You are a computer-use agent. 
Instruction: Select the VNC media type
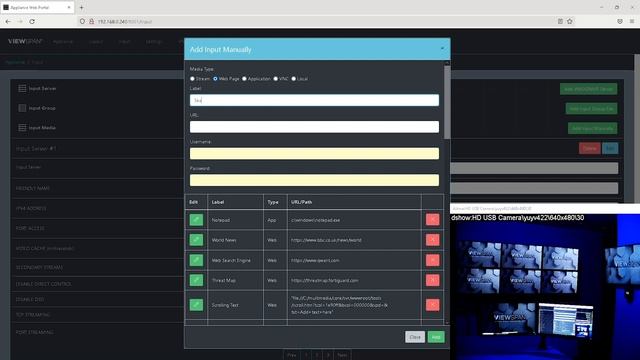(x=276, y=79)
